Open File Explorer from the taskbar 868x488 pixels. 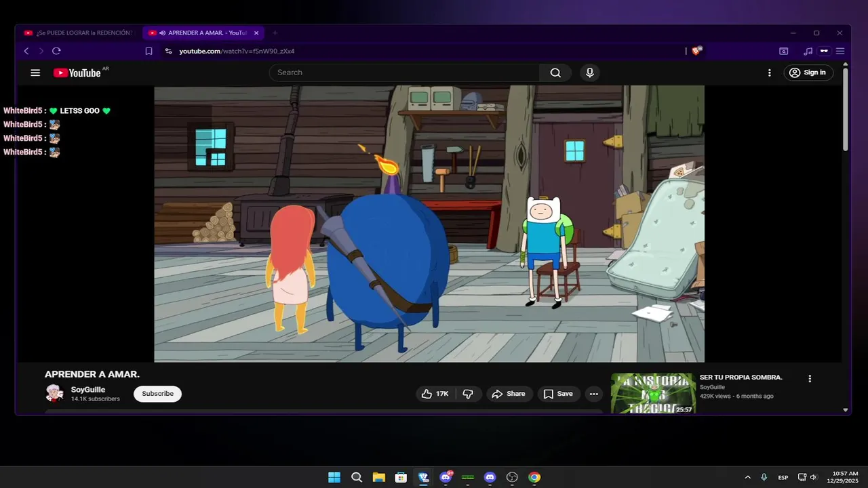coord(378,477)
